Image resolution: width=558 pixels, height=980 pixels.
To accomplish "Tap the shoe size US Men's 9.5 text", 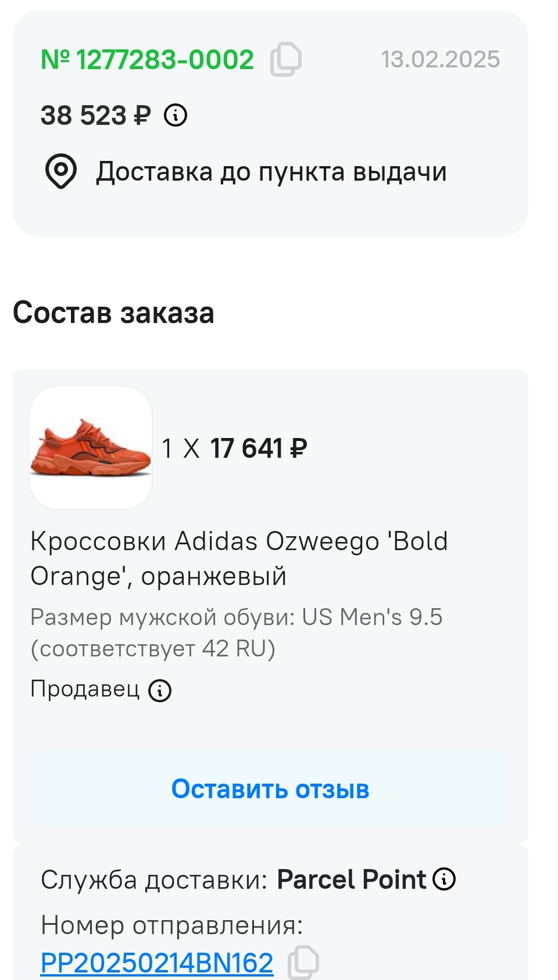I will coord(236,633).
